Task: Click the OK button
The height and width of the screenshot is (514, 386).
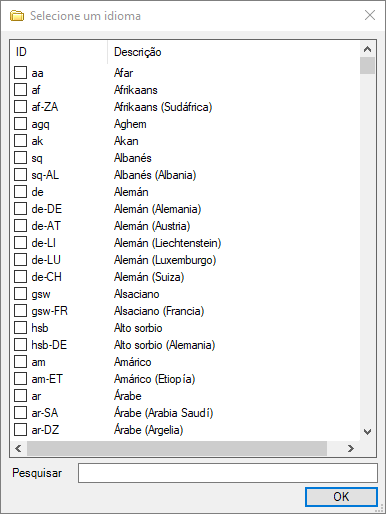Action: click(x=341, y=497)
